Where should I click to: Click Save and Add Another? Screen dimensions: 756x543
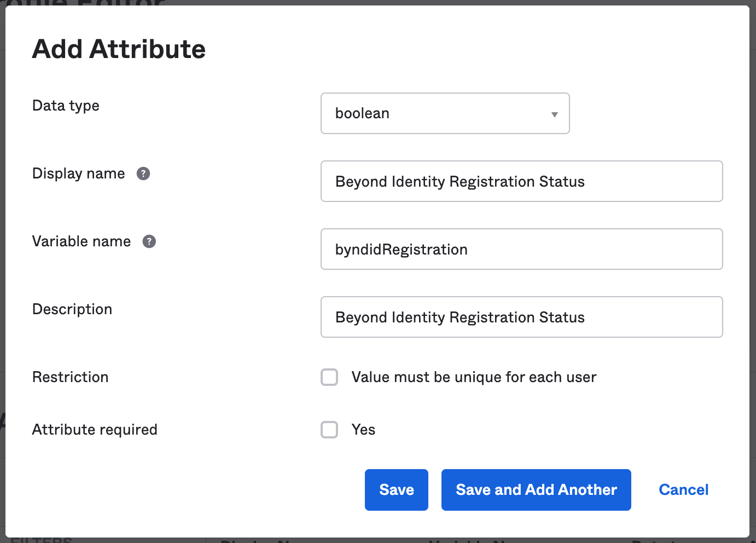536,490
